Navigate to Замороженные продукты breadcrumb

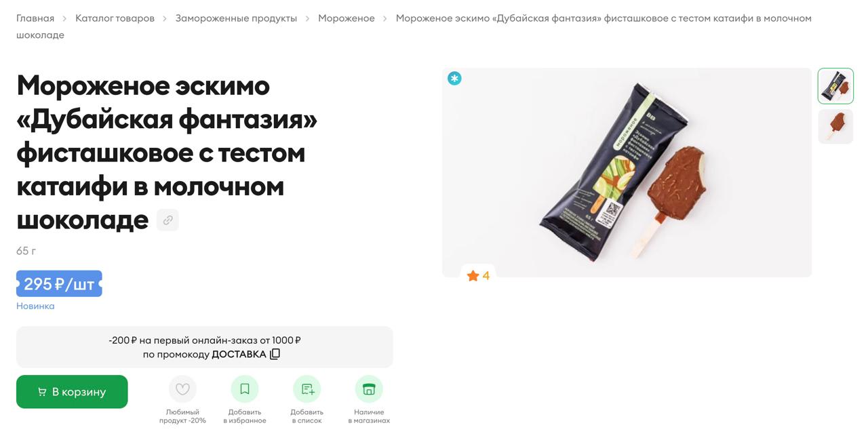(x=236, y=18)
